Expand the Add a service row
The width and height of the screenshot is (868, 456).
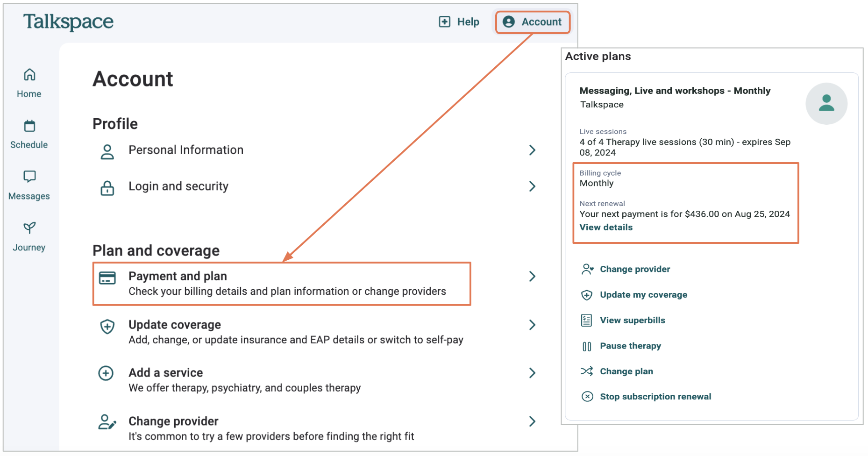[533, 373]
